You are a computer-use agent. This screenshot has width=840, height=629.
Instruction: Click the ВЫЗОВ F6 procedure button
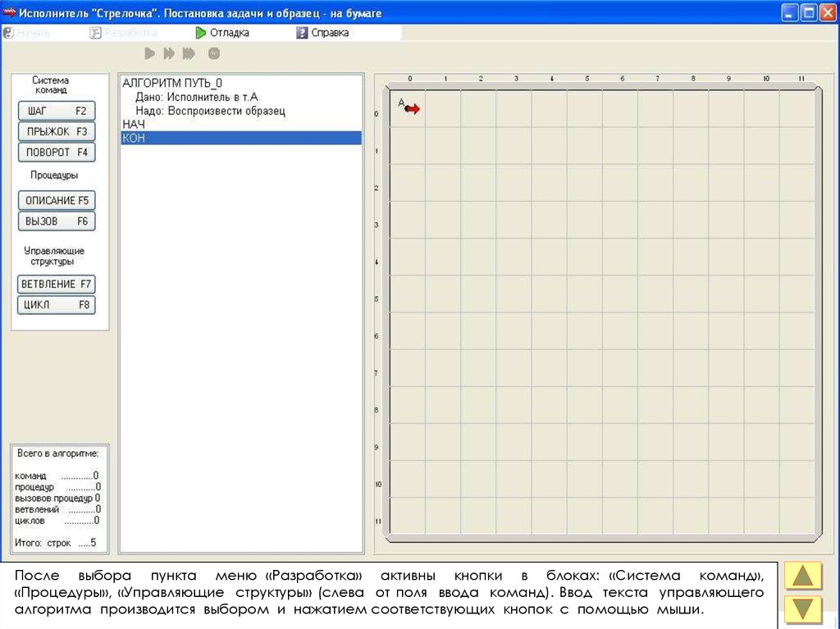tap(57, 221)
